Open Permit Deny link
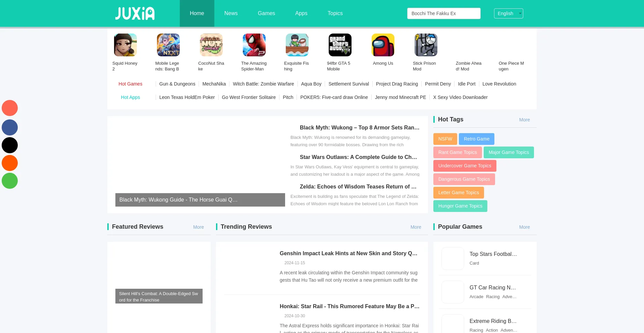Screen dimensions: 644x333 tap(438, 84)
